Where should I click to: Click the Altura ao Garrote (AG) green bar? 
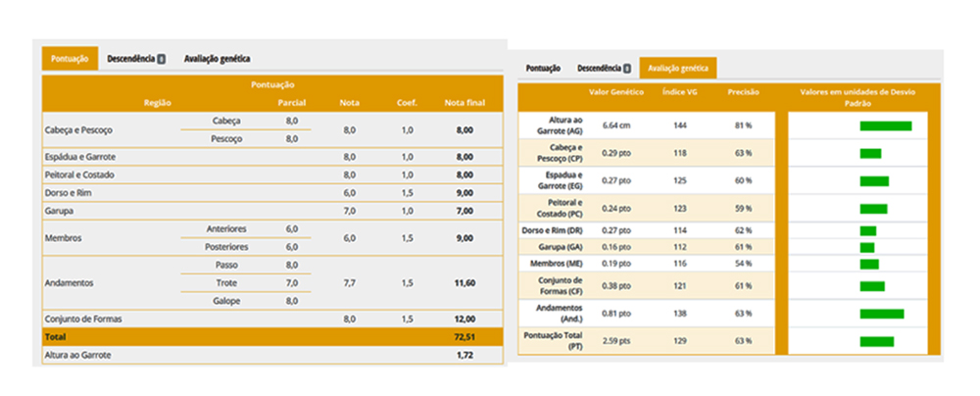pos(885,125)
